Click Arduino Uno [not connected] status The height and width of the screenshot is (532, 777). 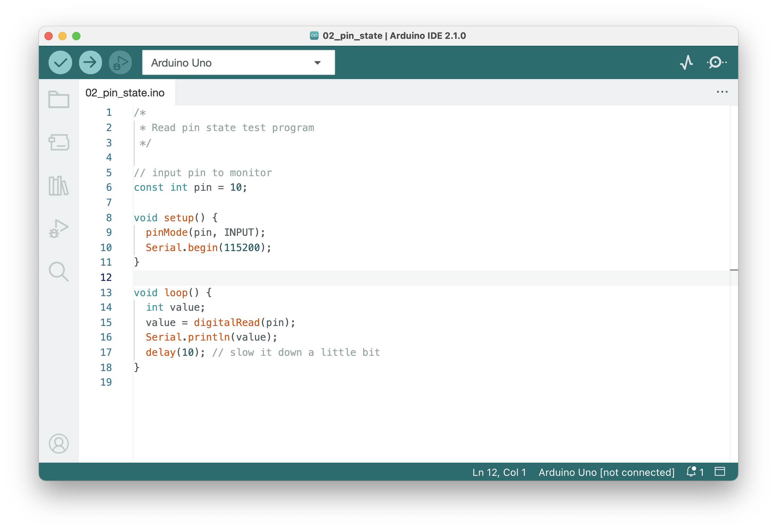pos(606,472)
